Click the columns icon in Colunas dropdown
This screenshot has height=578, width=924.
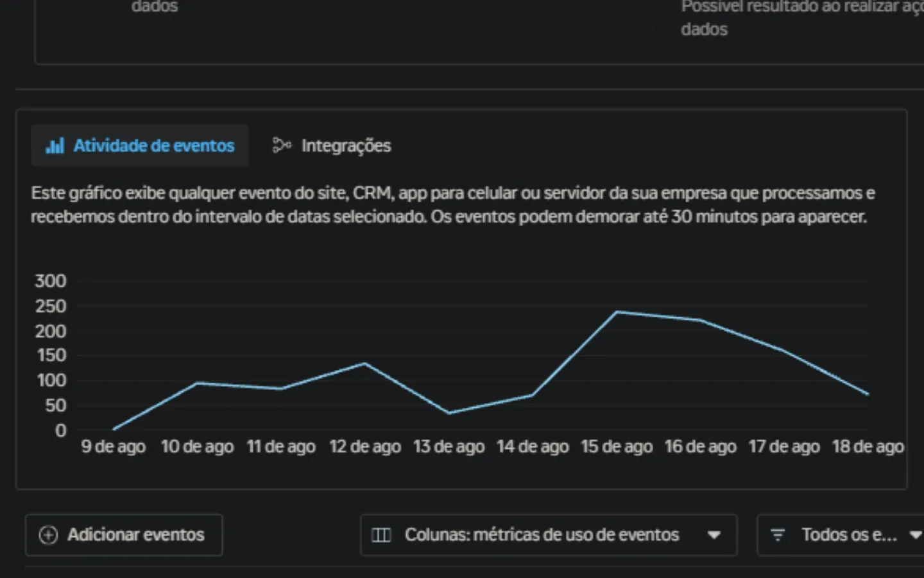[x=381, y=535]
